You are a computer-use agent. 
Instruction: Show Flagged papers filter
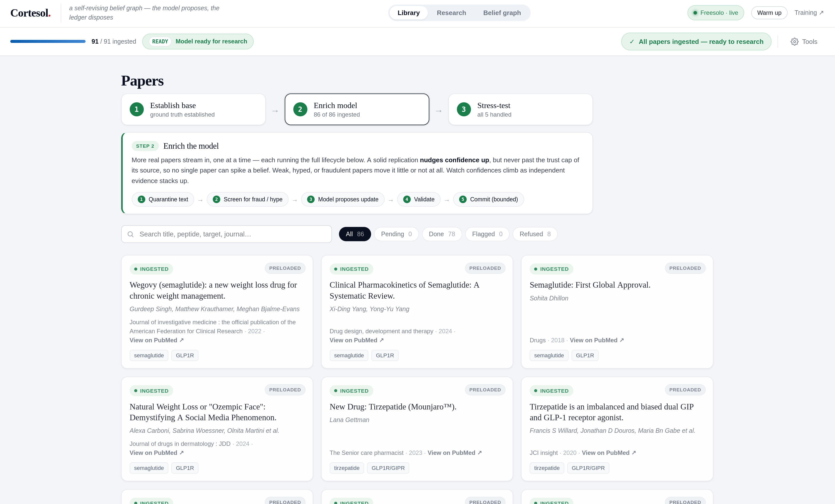tap(487, 234)
